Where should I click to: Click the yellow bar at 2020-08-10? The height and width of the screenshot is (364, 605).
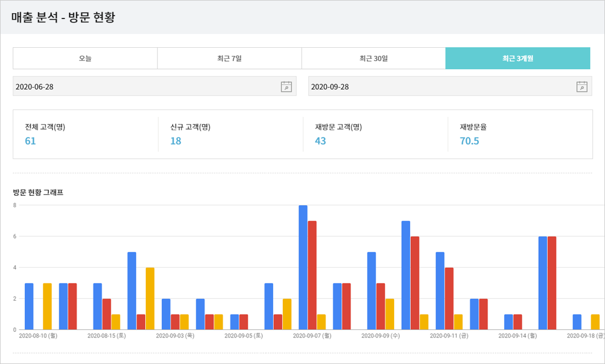[47, 306]
